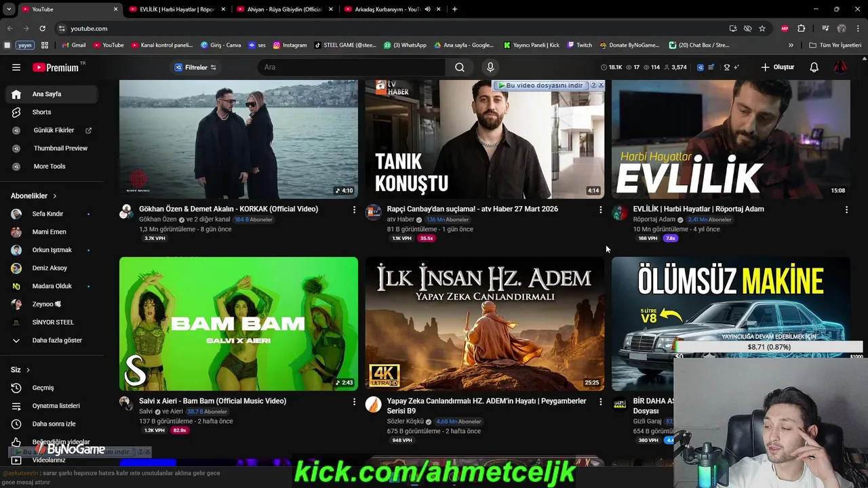Click the YouTube Premium logo
Image resolution: width=868 pixels, height=488 pixels.
[56, 67]
